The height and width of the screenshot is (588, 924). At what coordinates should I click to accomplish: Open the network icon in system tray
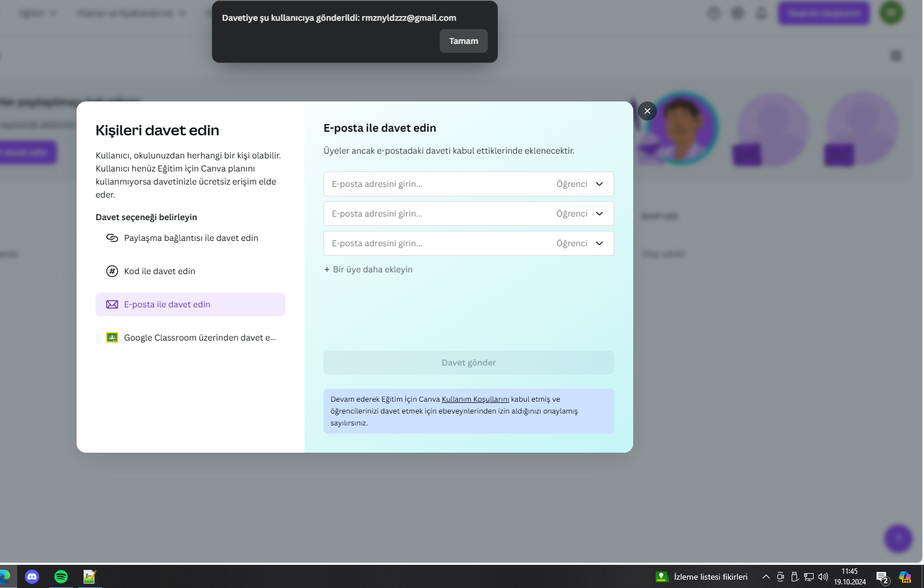pos(809,577)
